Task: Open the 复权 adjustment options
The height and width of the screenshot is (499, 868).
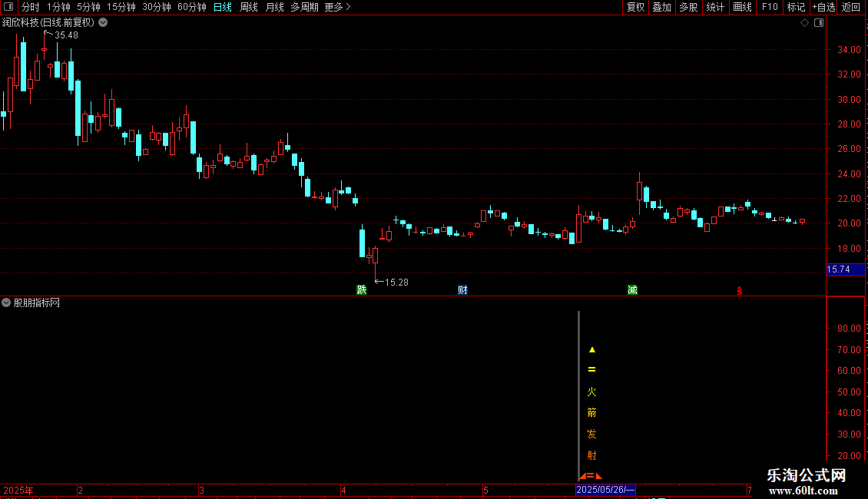Action: pyautogui.click(x=635, y=7)
